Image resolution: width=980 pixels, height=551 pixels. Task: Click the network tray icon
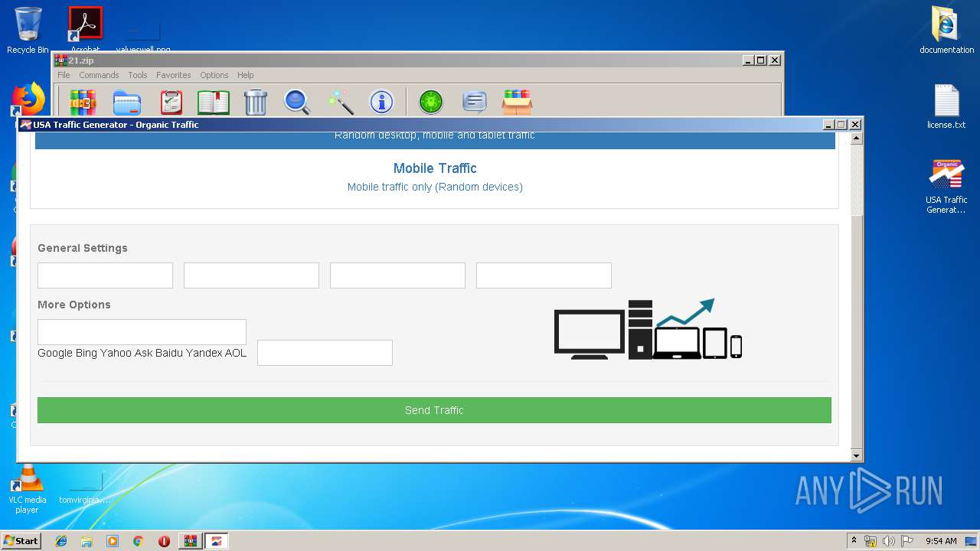pos(871,541)
